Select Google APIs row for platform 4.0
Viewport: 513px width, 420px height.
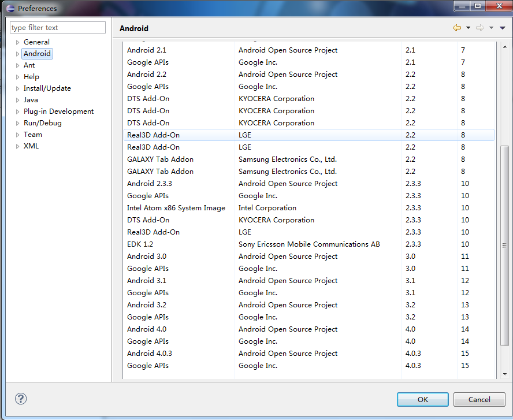point(309,341)
